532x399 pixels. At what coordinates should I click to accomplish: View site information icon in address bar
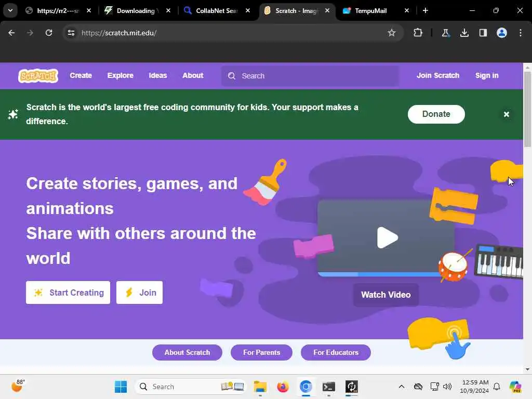pyautogui.click(x=71, y=33)
